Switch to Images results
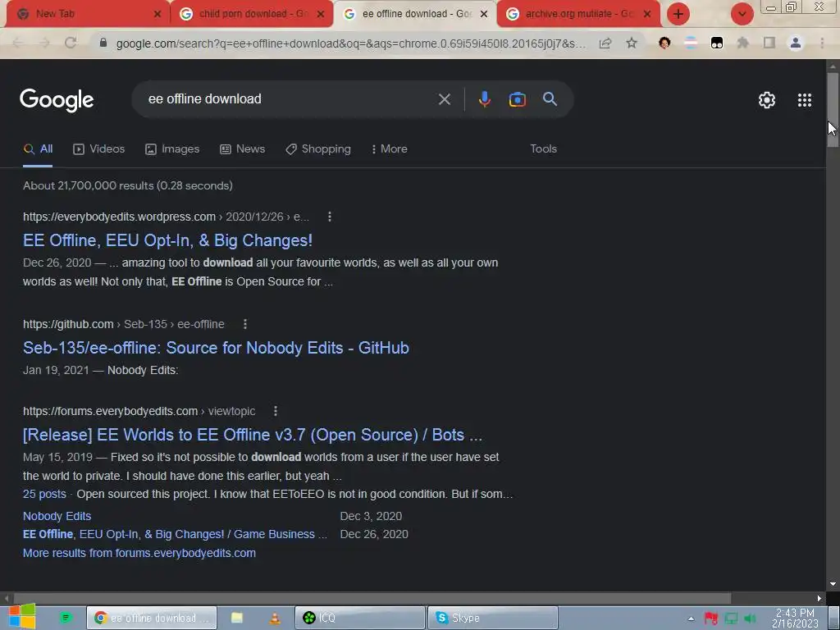Viewport: 840px width, 630px height. (172, 149)
